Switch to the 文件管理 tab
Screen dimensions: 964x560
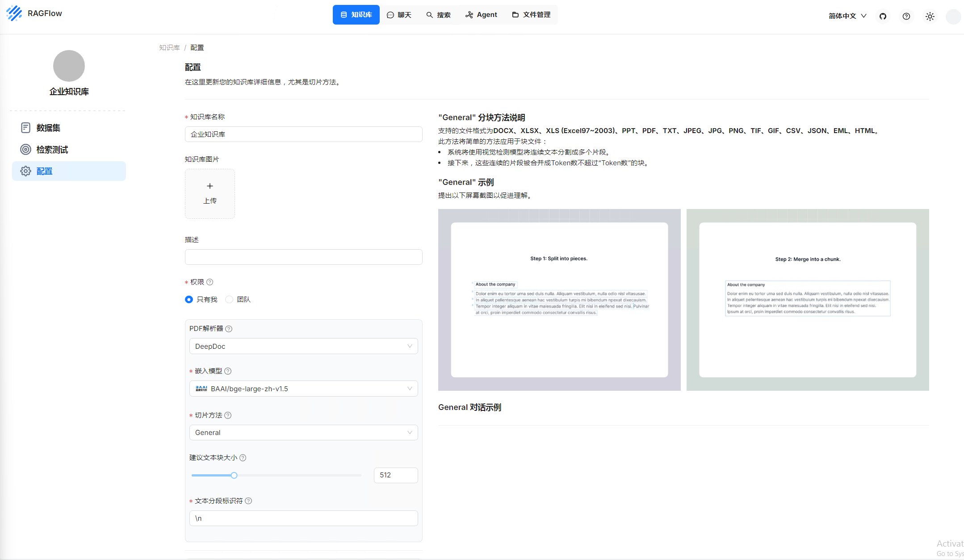tap(531, 15)
